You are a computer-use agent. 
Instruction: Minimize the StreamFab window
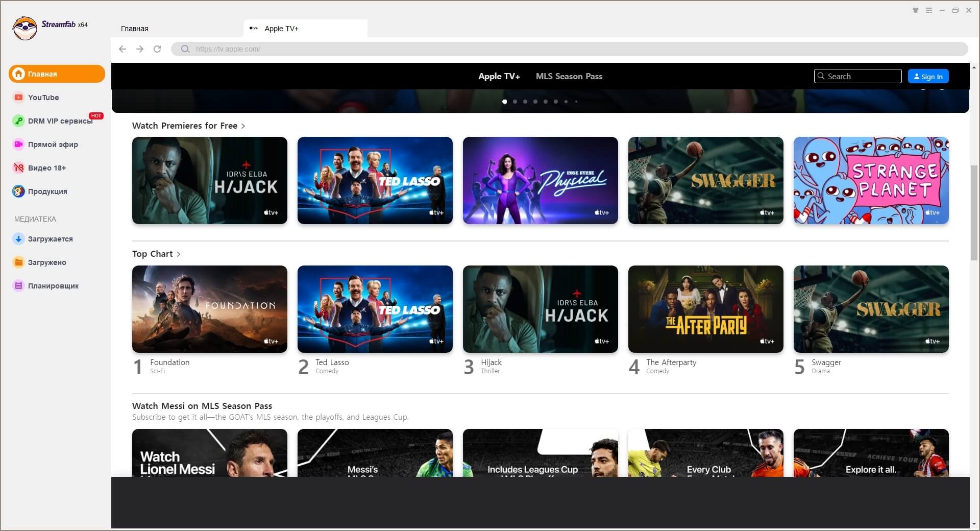click(x=942, y=10)
